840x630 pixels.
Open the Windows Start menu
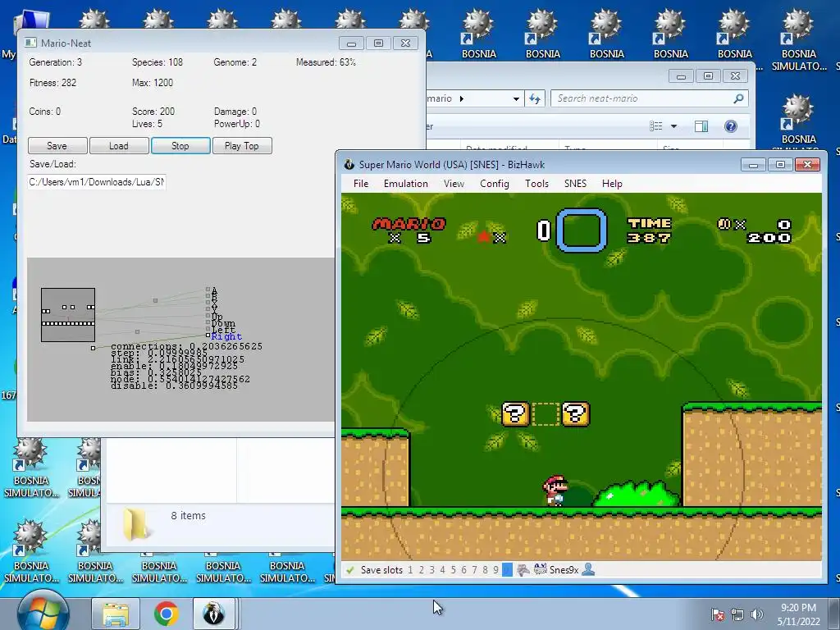43,614
